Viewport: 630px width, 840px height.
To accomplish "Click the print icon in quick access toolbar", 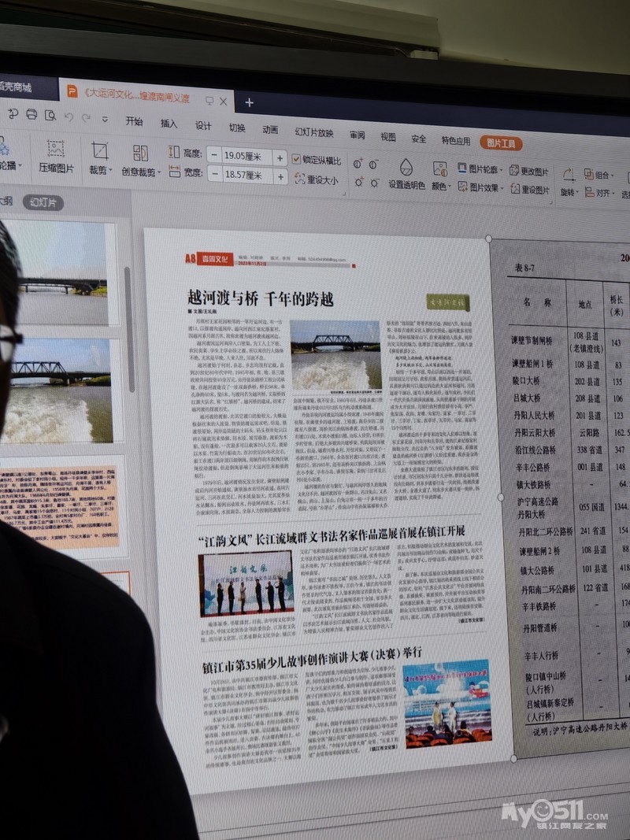I will click(x=31, y=114).
